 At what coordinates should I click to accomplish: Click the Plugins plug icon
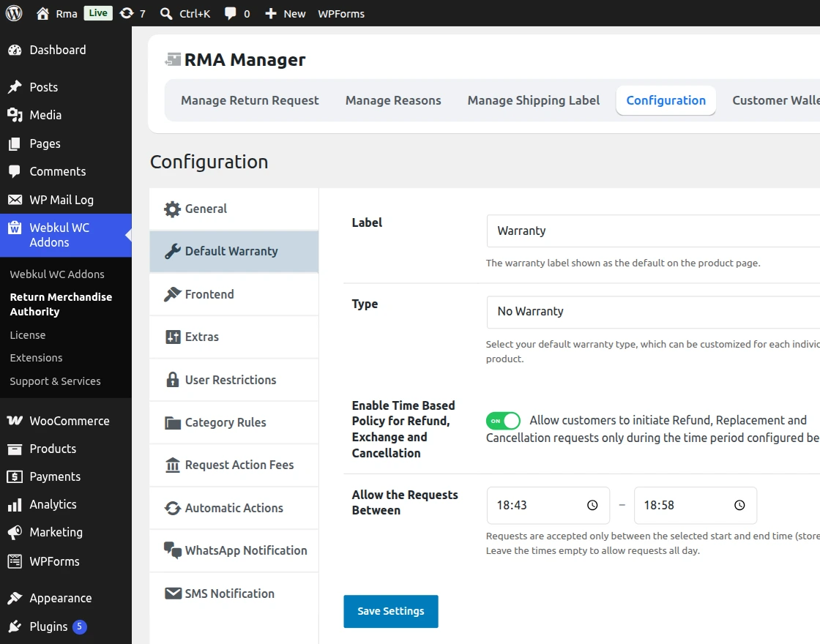tap(15, 626)
